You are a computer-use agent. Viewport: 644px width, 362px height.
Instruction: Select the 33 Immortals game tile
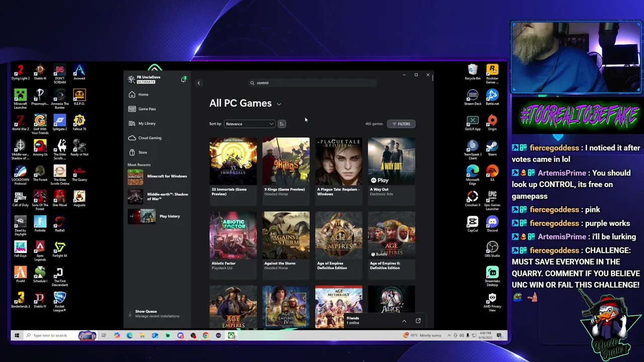(x=233, y=170)
